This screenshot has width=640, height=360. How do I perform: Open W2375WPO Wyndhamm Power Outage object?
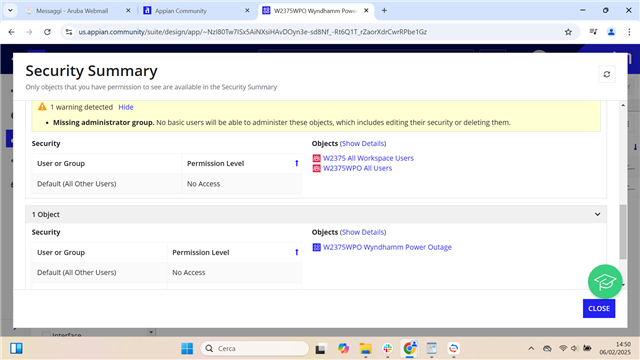(387, 247)
